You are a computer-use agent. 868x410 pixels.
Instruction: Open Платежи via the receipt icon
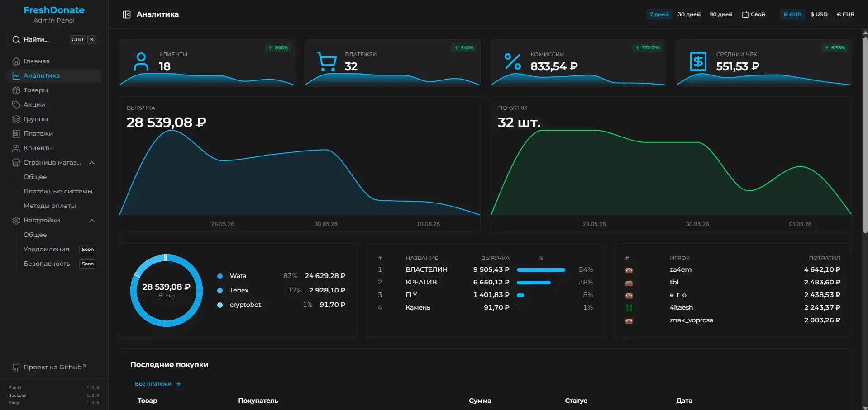(16, 133)
